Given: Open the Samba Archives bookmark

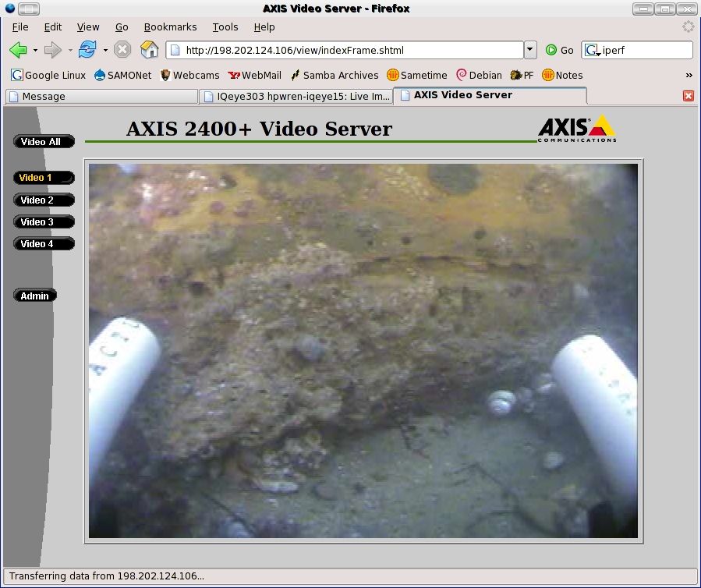Looking at the screenshot, I should (x=335, y=75).
